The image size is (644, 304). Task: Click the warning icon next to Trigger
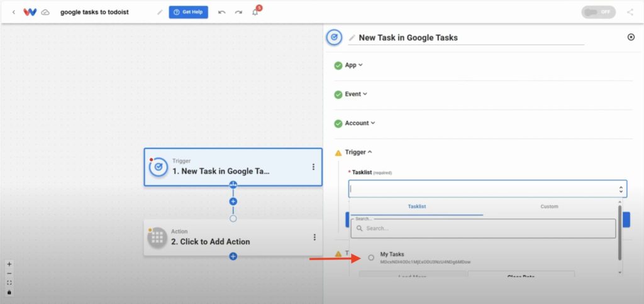338,153
